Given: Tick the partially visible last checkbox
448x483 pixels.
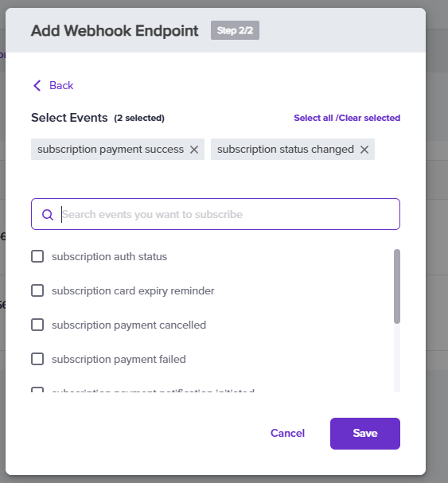Looking at the screenshot, I should click(x=37, y=390).
